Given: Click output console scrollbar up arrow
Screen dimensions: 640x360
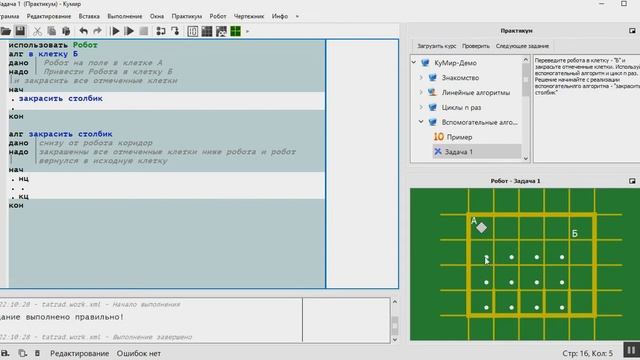Looking at the screenshot, I should pyautogui.click(x=395, y=302).
